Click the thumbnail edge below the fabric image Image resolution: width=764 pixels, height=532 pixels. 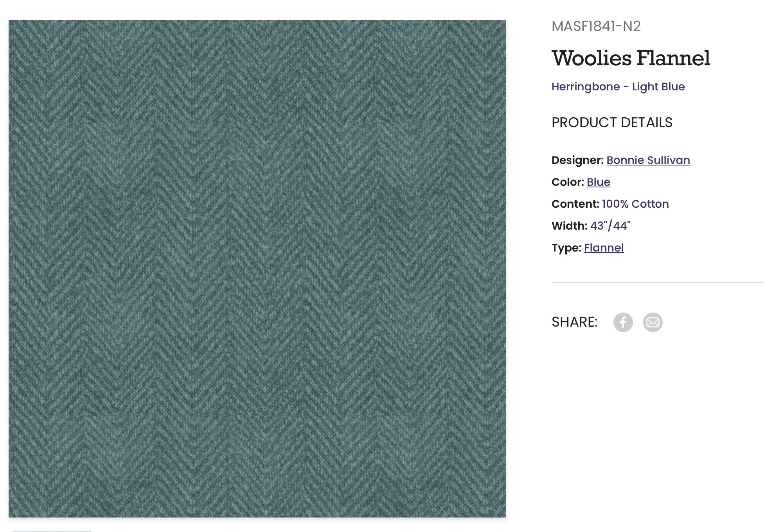click(52, 530)
